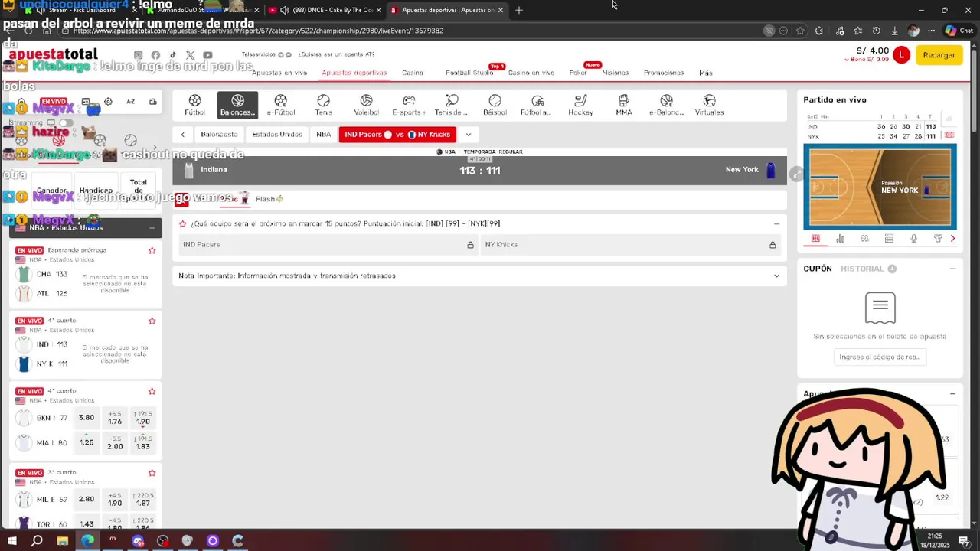Sort sidebar sports with A-Z icon
The width and height of the screenshot is (980, 551).
tap(130, 102)
